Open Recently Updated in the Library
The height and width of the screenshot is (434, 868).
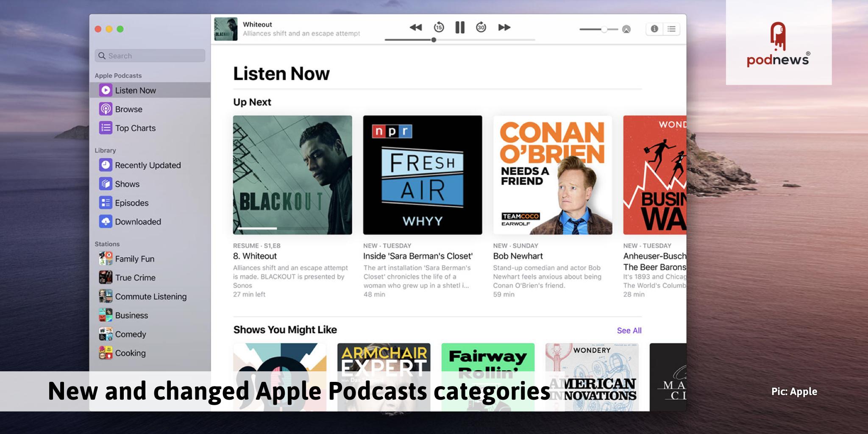pyautogui.click(x=147, y=165)
